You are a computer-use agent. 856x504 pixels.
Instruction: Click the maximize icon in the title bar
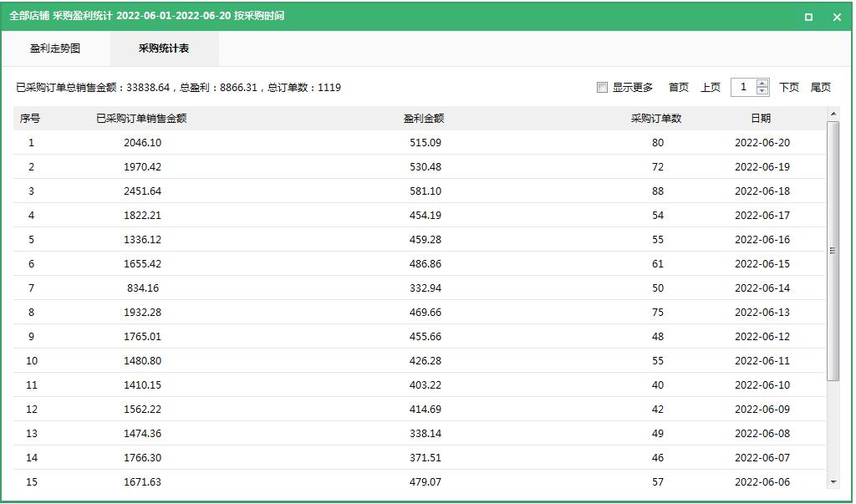[x=807, y=17]
